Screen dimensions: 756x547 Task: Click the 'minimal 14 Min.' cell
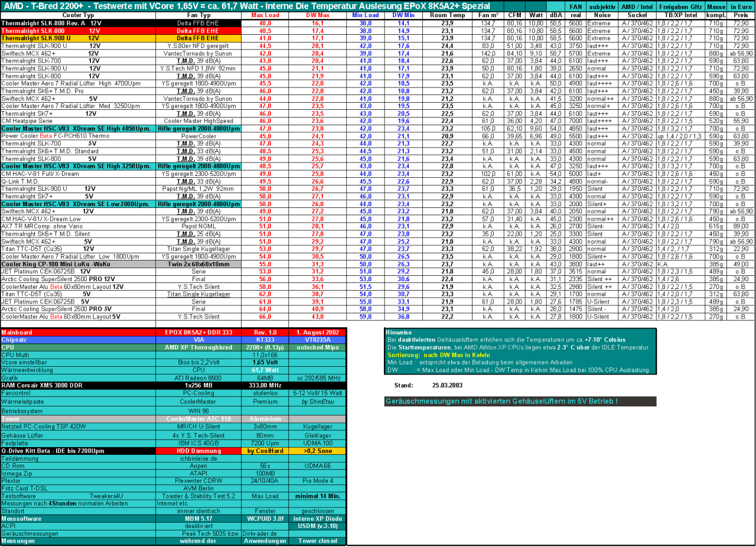317,496
